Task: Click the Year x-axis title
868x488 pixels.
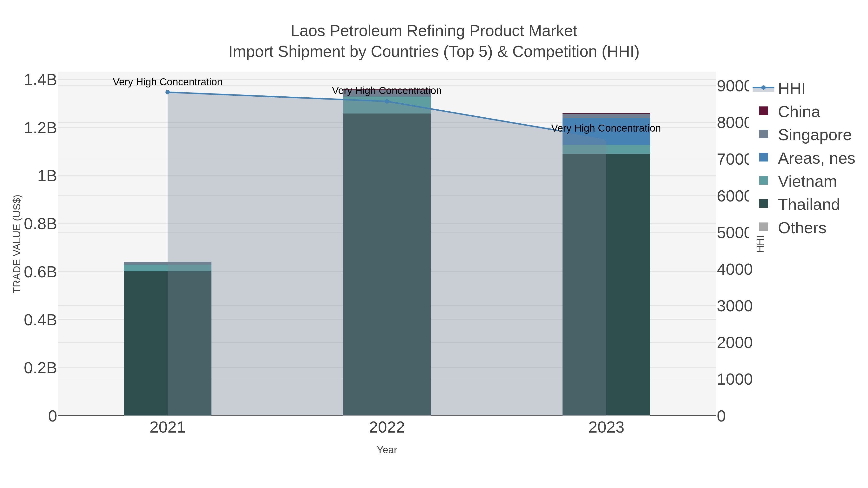Action: tap(387, 450)
